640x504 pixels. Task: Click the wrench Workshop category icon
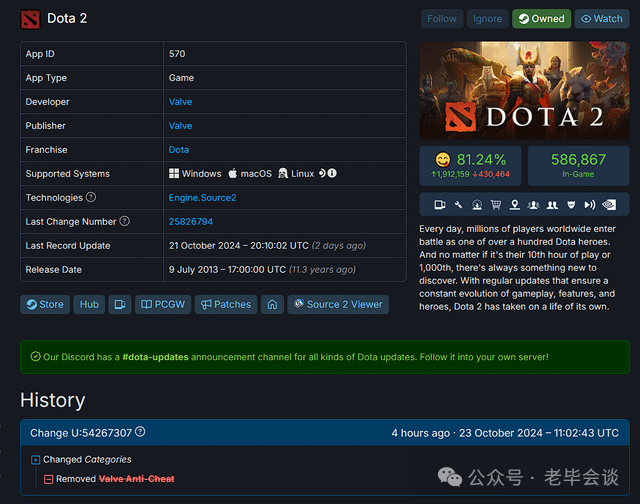[458, 204]
